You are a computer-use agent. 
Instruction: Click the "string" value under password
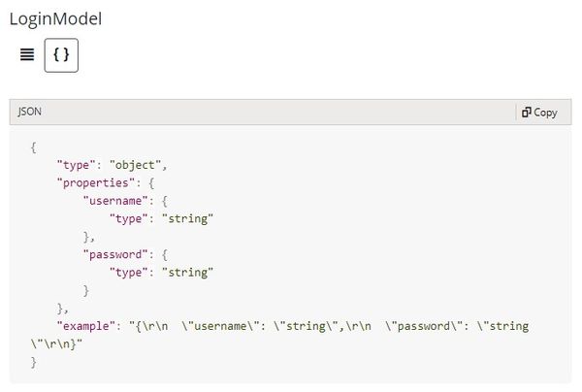(x=187, y=273)
